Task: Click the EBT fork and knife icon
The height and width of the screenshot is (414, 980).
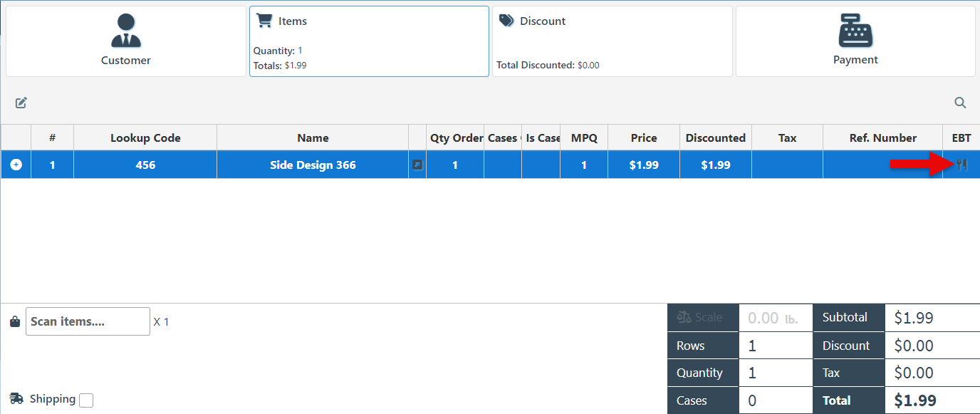Action: point(961,165)
